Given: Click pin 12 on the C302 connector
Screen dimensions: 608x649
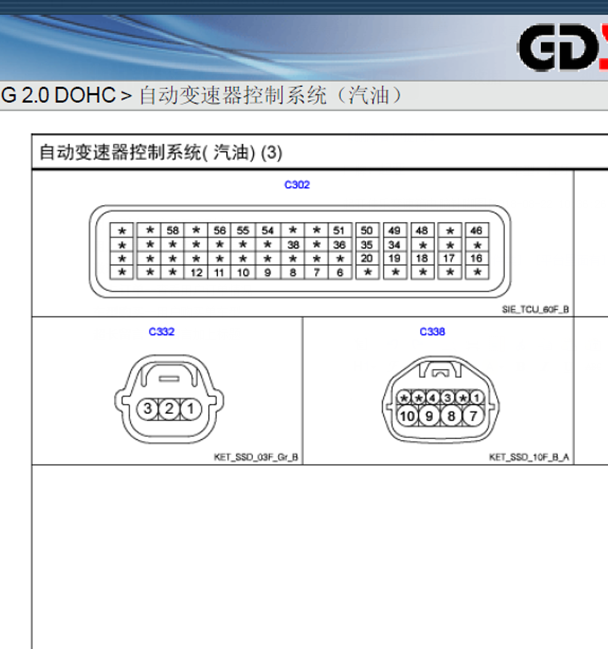Looking at the screenshot, I should [x=196, y=272].
